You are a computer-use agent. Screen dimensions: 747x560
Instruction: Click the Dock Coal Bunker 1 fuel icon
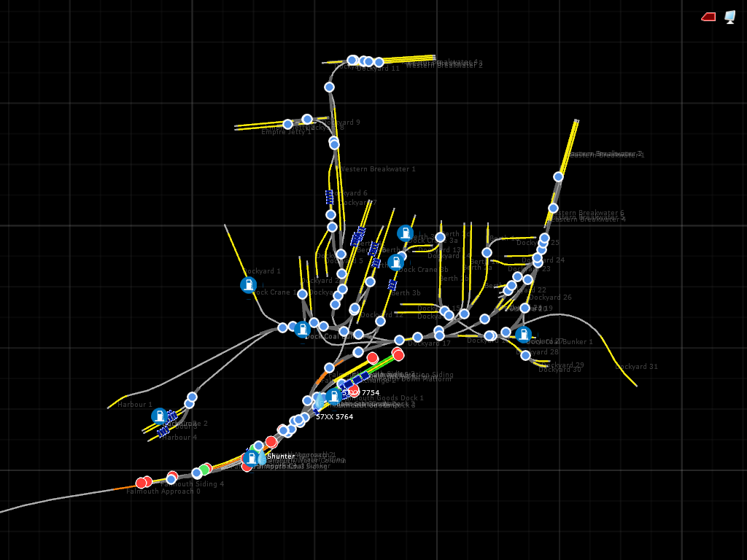(x=523, y=335)
